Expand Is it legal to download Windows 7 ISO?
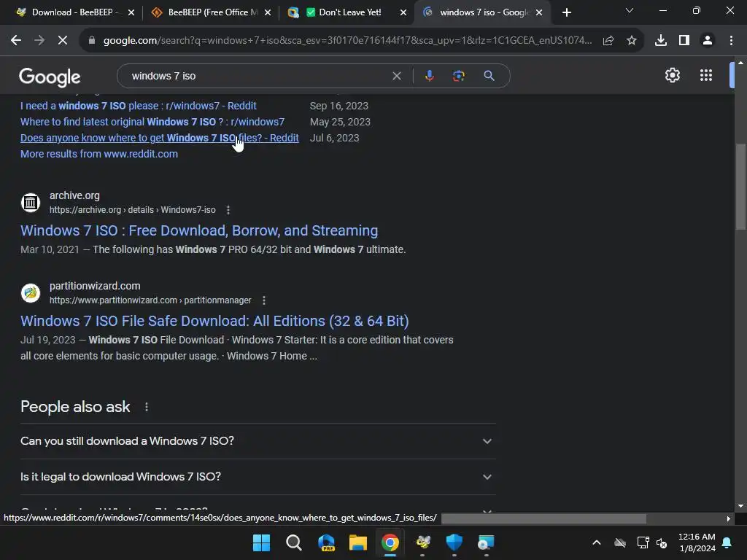Viewport: 747px width, 560px height. pyautogui.click(x=258, y=477)
